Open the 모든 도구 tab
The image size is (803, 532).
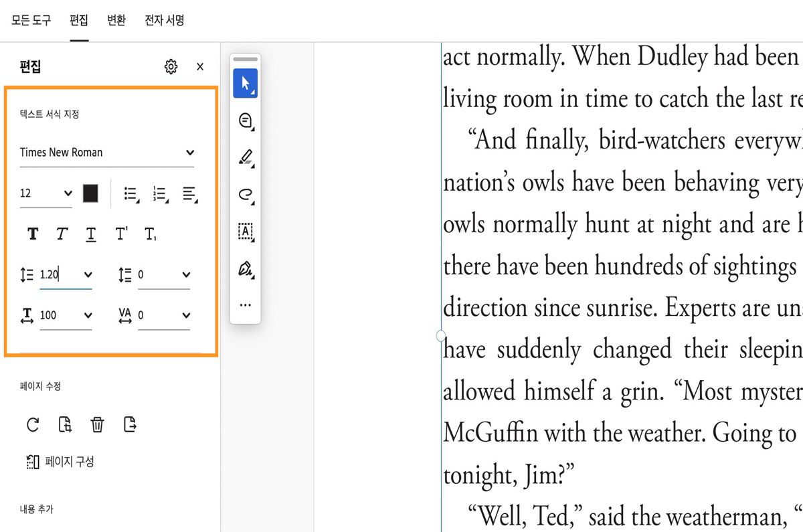(x=31, y=20)
